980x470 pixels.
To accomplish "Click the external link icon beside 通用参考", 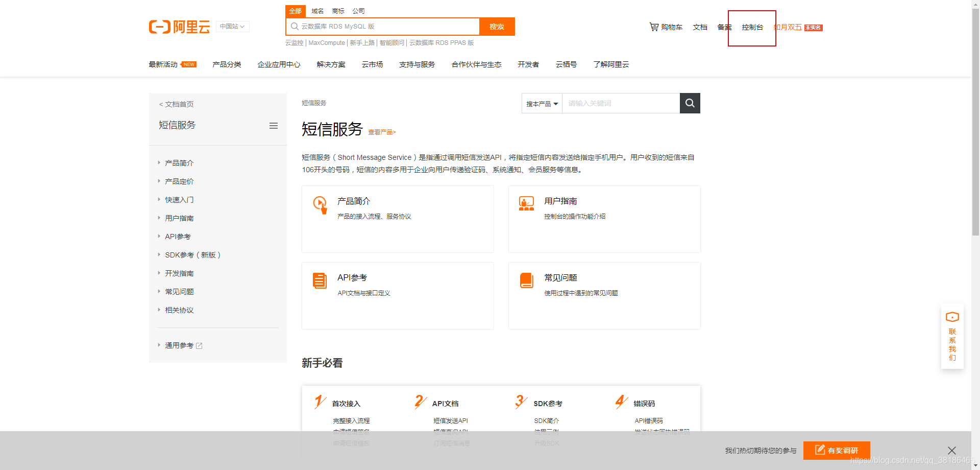I will pyautogui.click(x=199, y=345).
